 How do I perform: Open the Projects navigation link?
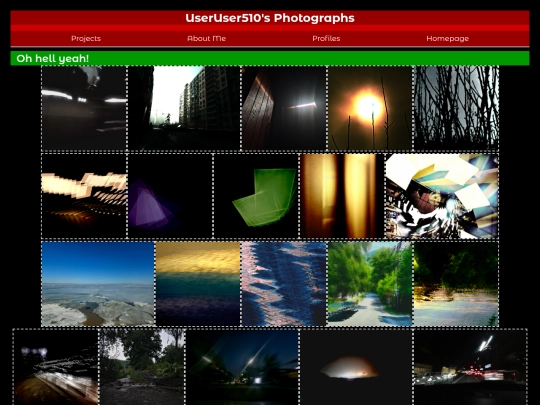click(x=86, y=39)
